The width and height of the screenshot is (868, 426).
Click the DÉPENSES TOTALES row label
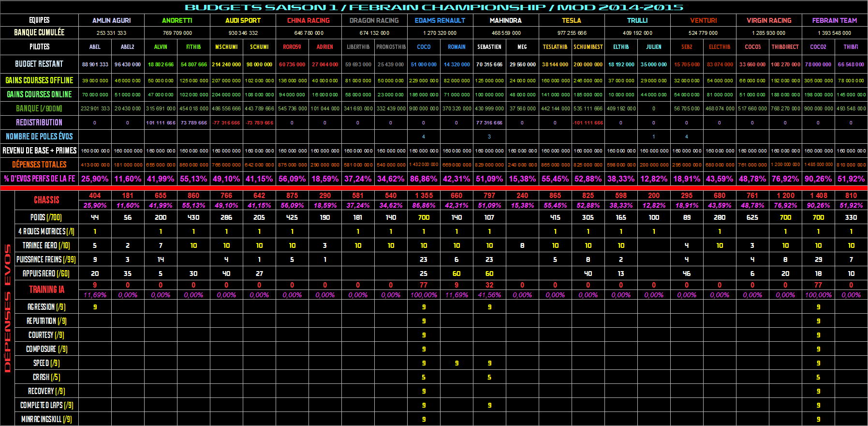[x=39, y=165]
